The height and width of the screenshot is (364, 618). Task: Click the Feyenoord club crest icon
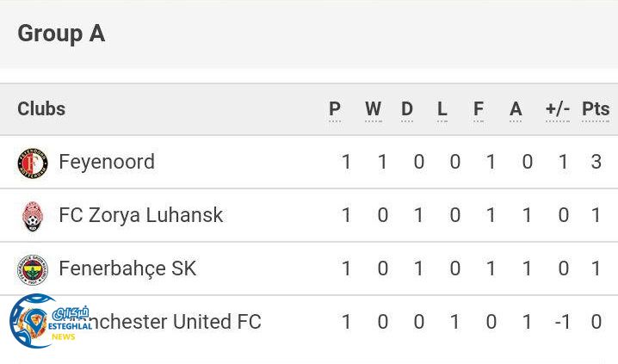(x=33, y=162)
